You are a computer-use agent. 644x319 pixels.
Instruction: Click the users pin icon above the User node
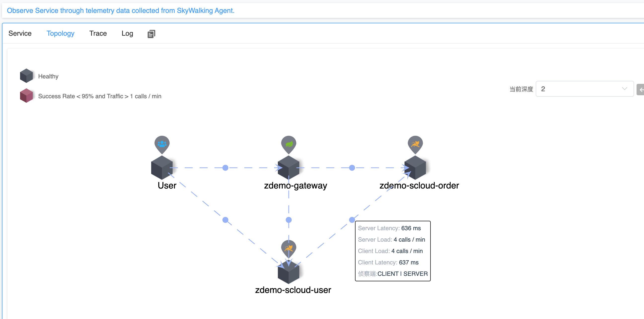click(162, 144)
